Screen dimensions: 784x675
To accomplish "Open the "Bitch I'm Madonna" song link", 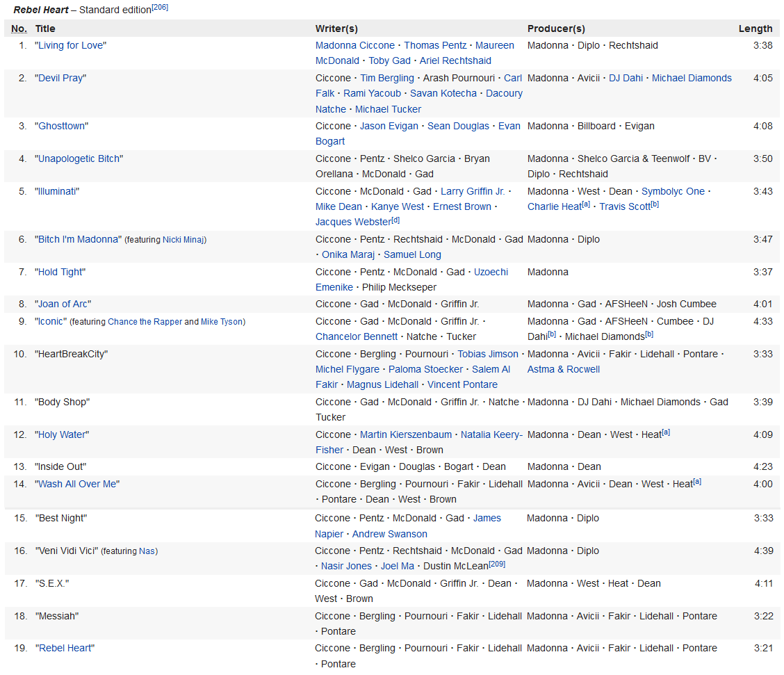I will click(78, 240).
